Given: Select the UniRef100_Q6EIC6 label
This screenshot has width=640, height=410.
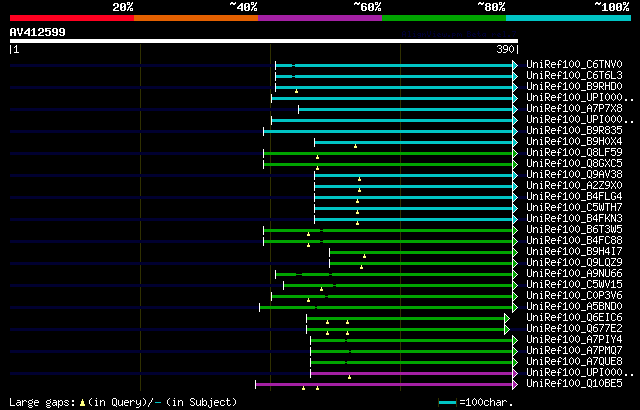Looking at the screenshot, I should (x=574, y=318).
